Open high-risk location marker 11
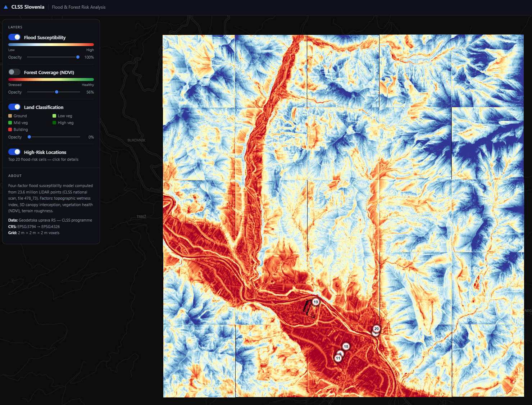This screenshot has height=405, width=532. click(338, 358)
